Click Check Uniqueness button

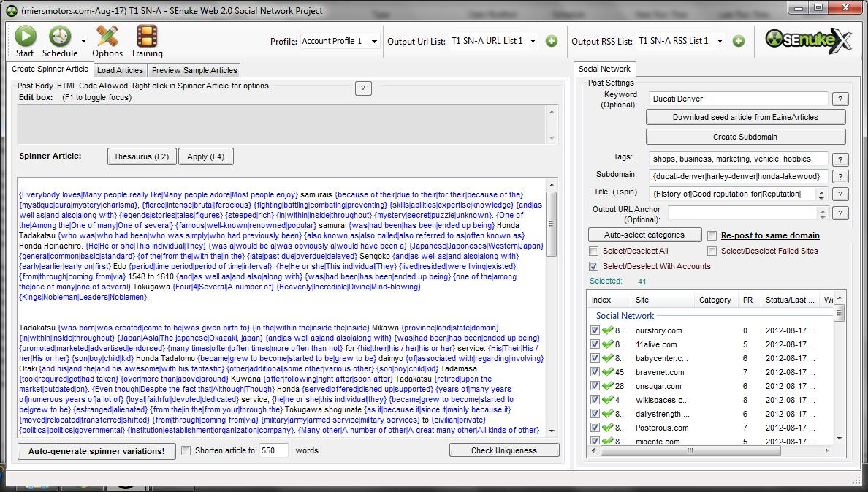tap(503, 450)
